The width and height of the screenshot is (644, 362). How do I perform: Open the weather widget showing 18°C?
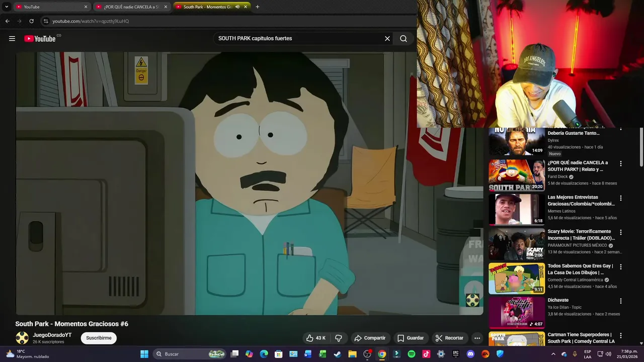pyautogui.click(x=28, y=354)
